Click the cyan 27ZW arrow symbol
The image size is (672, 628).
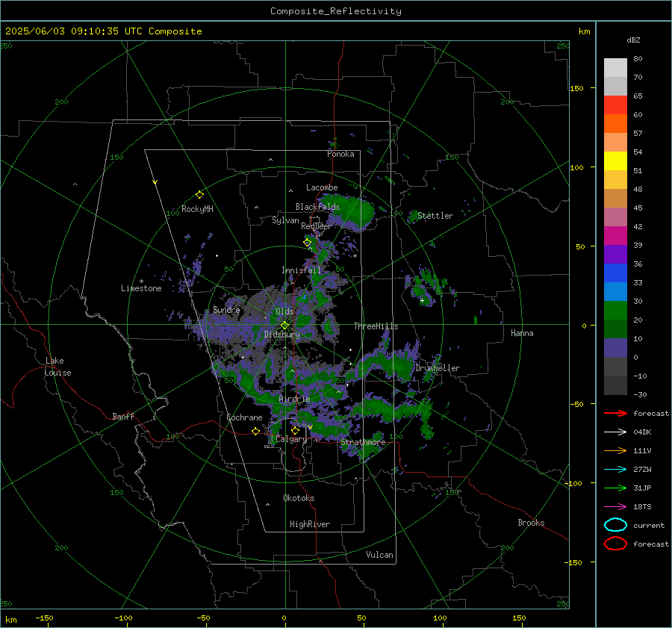pos(615,470)
